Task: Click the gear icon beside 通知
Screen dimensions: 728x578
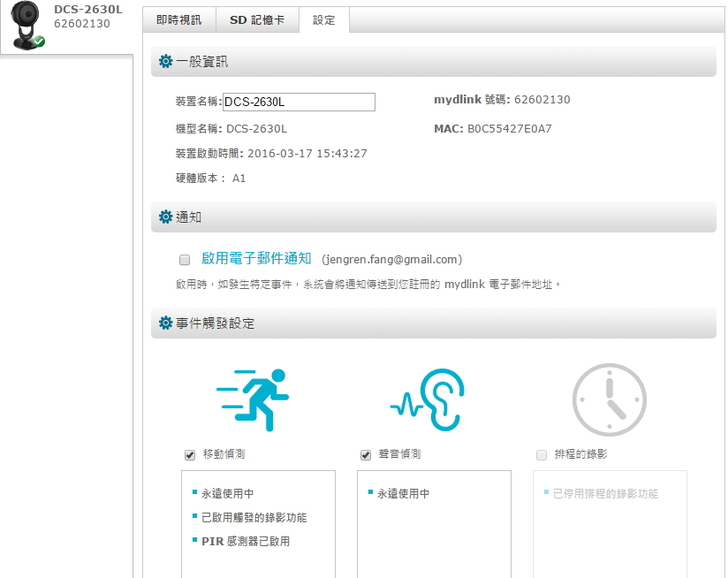Action: coord(165,217)
